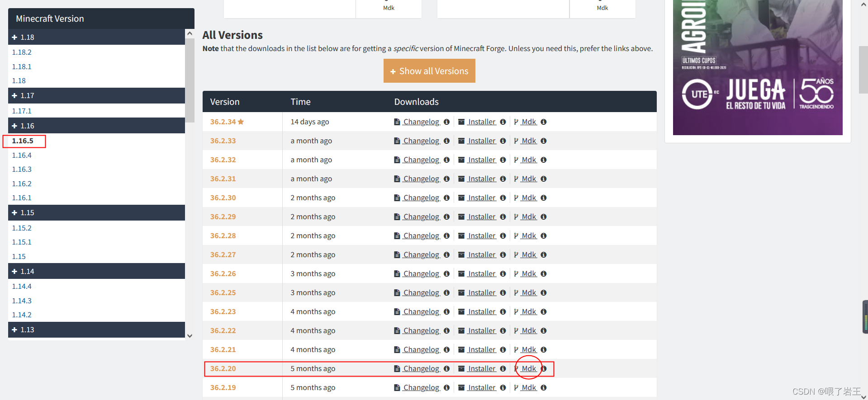Open the Changelog for version 36.2.34
This screenshot has width=868, height=400.
click(x=421, y=122)
